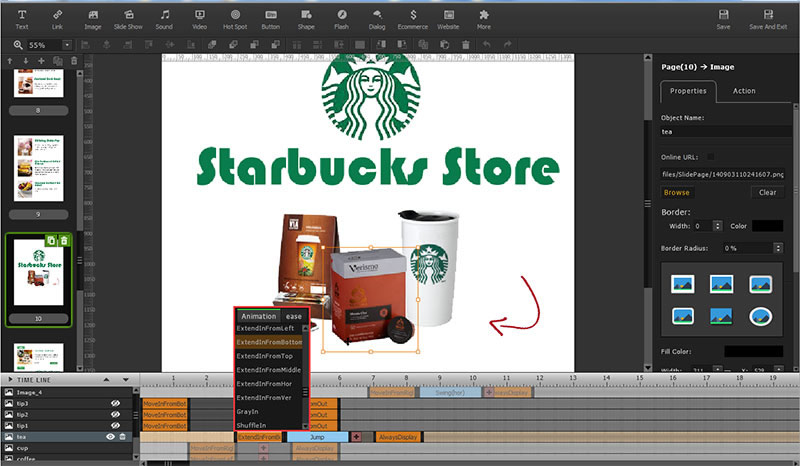Image resolution: width=800 pixels, height=466 pixels.
Task: Open the Slide Show tool
Action: tap(128, 19)
